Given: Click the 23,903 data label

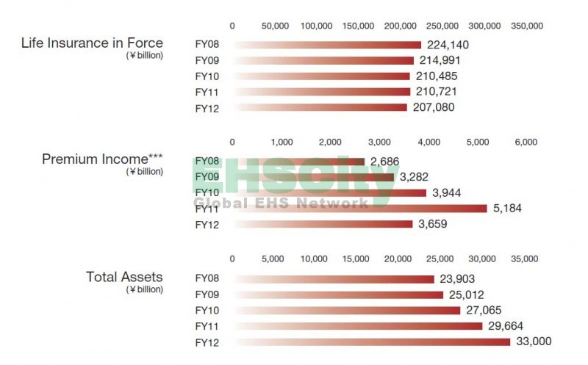Looking at the screenshot, I should tap(461, 279).
